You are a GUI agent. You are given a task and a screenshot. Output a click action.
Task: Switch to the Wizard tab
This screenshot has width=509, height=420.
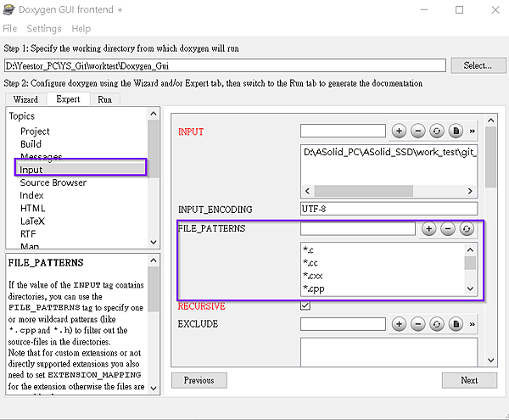pos(25,99)
